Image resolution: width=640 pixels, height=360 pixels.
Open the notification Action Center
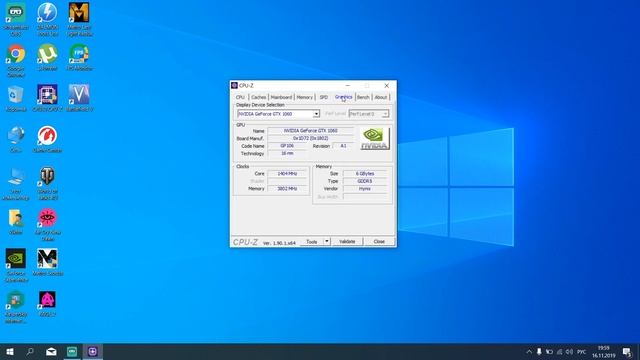click(x=627, y=351)
